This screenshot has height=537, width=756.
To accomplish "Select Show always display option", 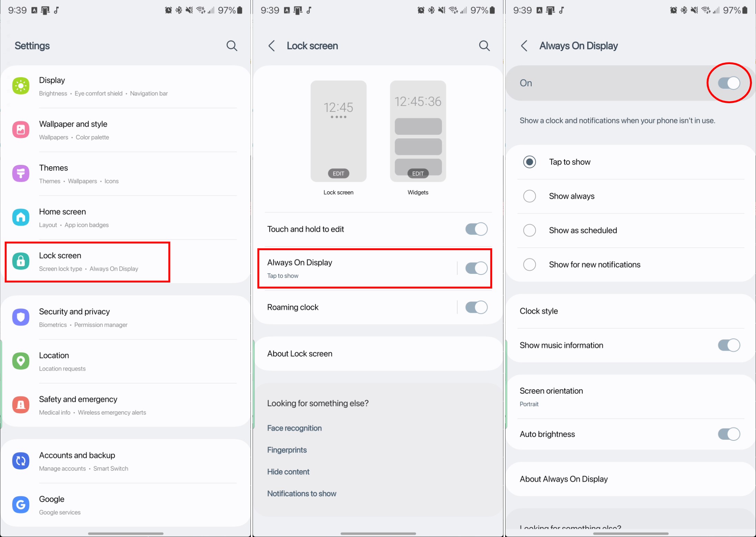I will click(x=530, y=196).
